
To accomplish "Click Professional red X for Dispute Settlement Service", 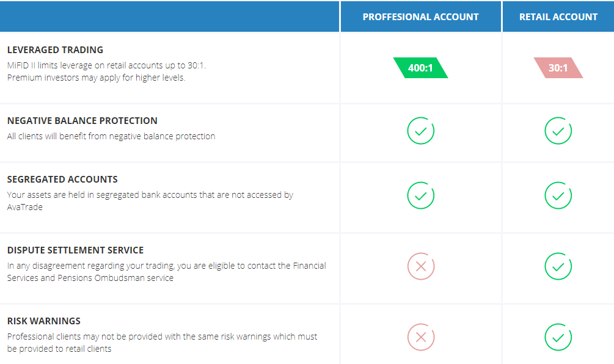I will click(420, 266).
